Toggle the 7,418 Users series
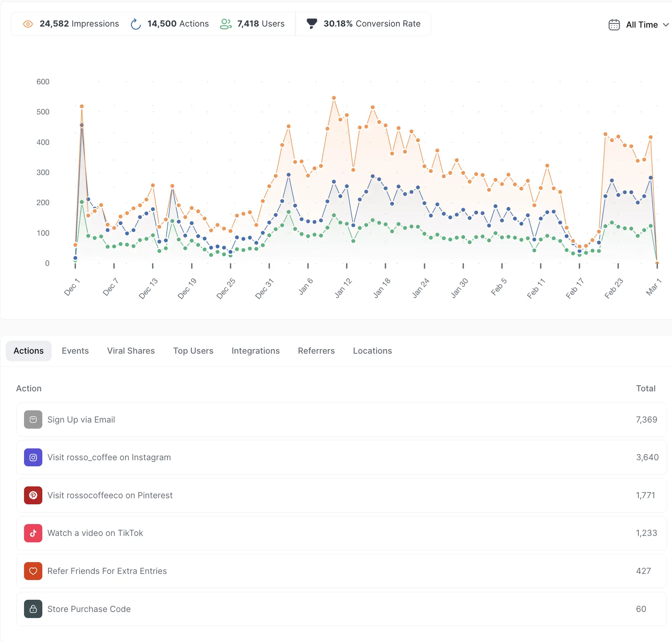The image size is (672, 641). pos(252,24)
